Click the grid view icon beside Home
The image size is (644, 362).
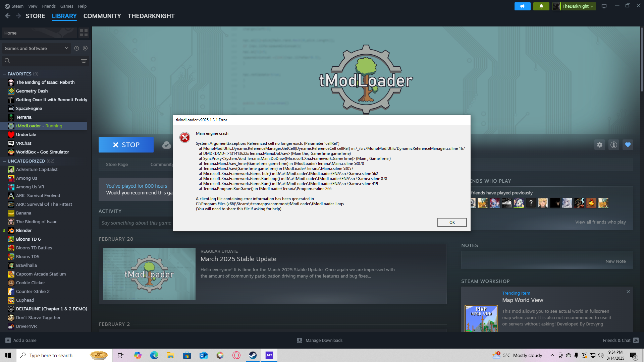pos(84,33)
